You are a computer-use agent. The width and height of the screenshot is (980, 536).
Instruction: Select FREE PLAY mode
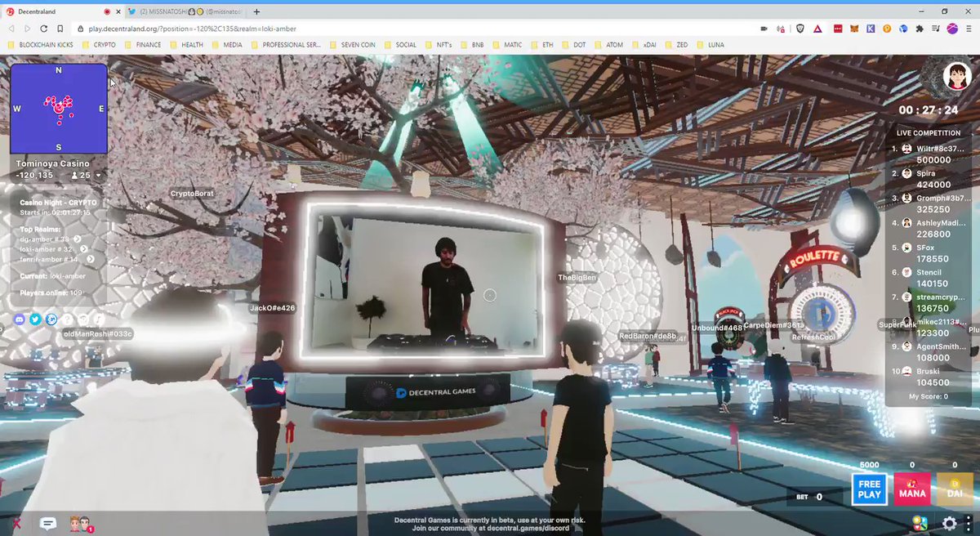click(869, 489)
